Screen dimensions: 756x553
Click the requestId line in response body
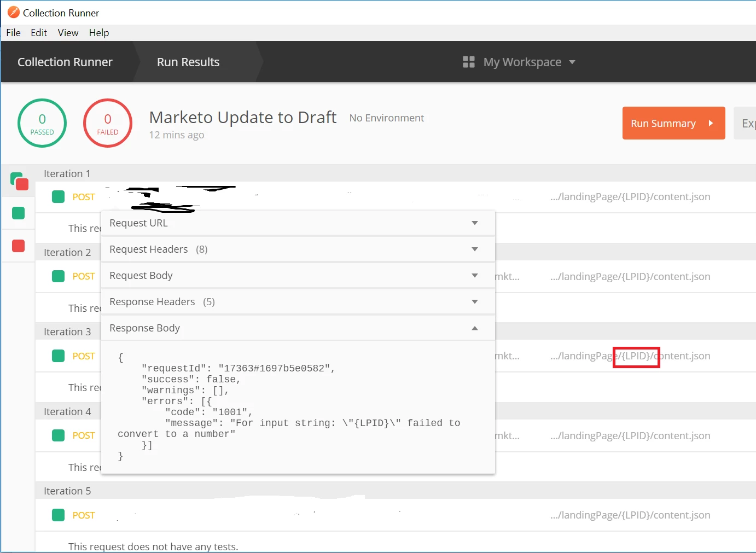[x=238, y=368]
